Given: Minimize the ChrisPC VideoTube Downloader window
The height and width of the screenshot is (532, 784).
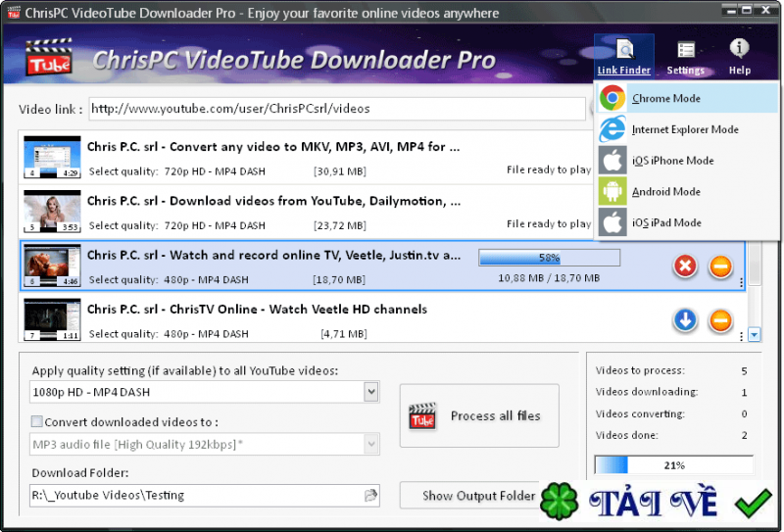Looking at the screenshot, I should click(731, 10).
